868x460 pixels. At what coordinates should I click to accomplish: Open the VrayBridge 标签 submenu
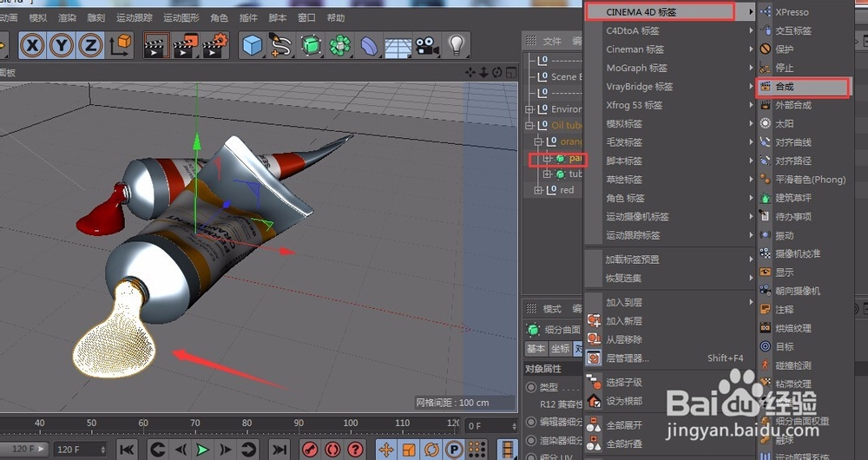point(670,86)
